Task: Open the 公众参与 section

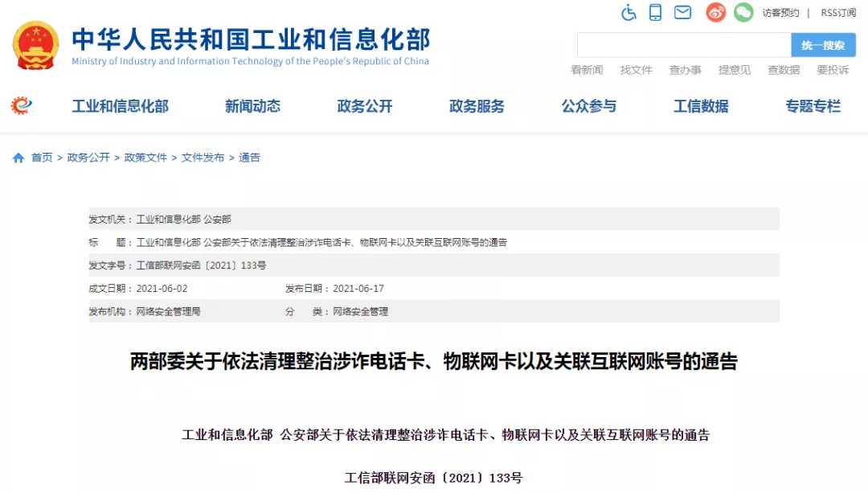Action: tap(589, 105)
